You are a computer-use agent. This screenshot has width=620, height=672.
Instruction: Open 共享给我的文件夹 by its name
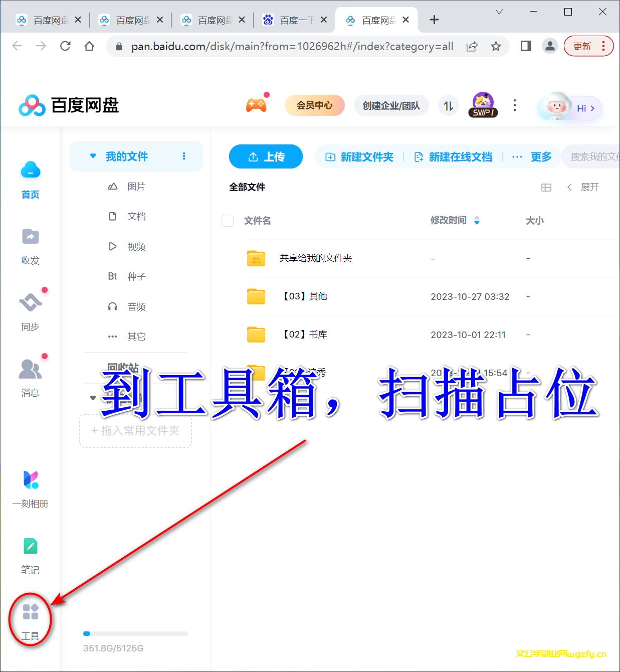click(316, 258)
